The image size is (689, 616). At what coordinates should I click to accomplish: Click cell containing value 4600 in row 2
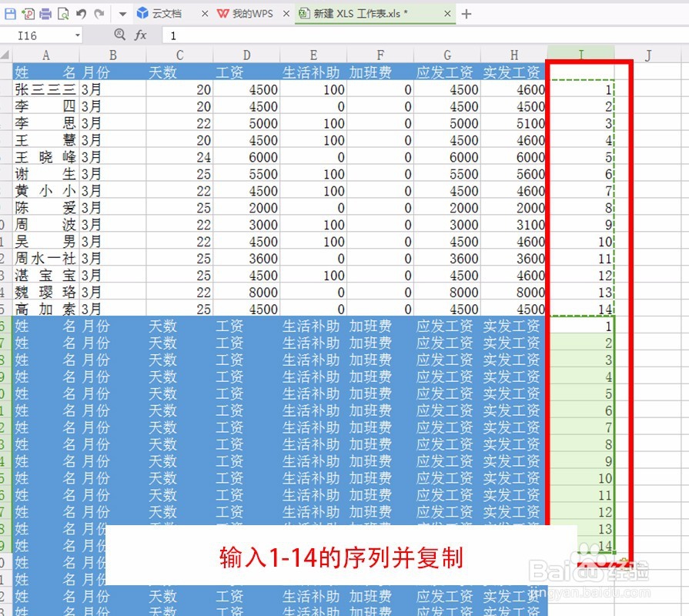click(x=528, y=89)
